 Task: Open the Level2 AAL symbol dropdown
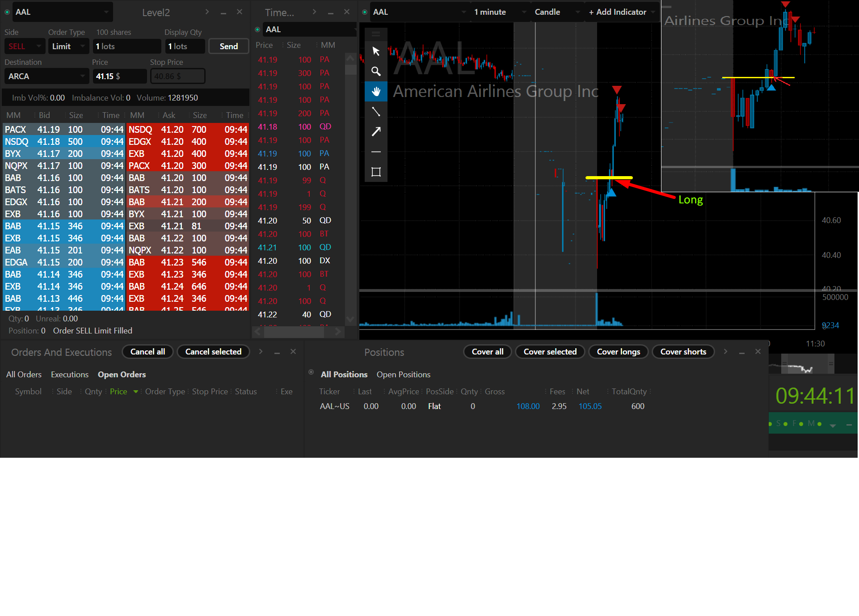pyautogui.click(x=63, y=12)
